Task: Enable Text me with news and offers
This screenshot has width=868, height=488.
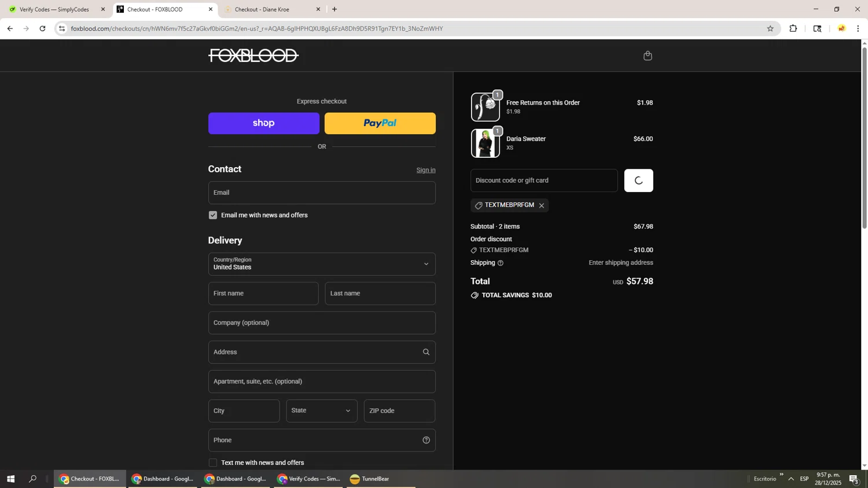Action: (213, 463)
